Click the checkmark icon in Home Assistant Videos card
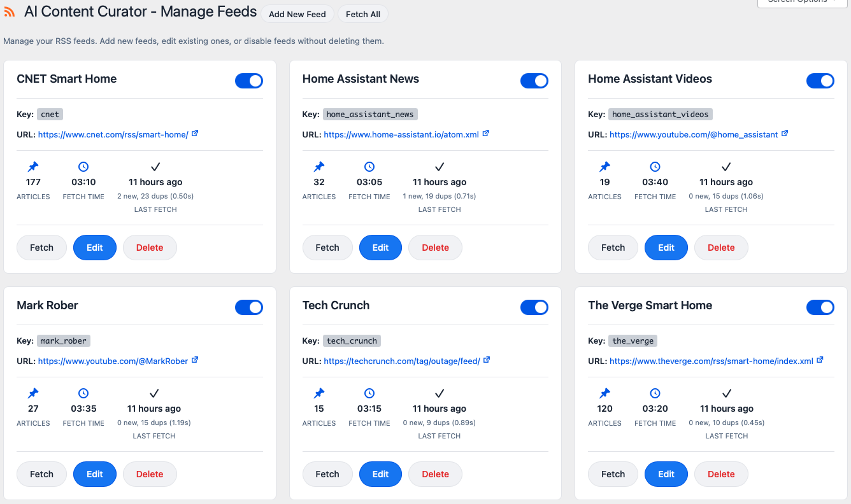851x504 pixels. pos(726,167)
